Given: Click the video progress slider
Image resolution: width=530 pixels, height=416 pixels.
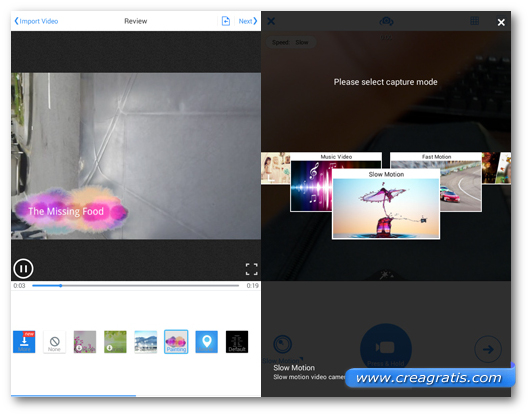Looking at the screenshot, I should pyautogui.click(x=135, y=286).
